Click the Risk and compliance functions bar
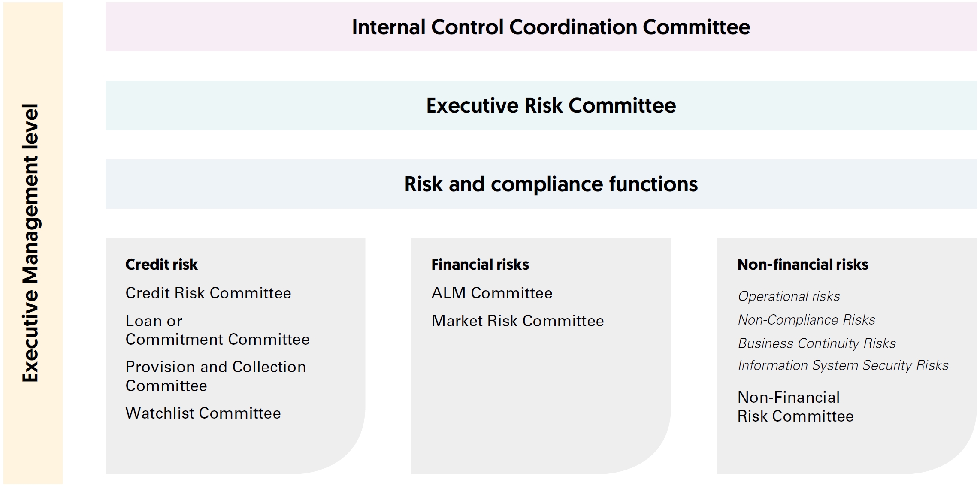Screen dimensions: 980x488 coord(550,184)
